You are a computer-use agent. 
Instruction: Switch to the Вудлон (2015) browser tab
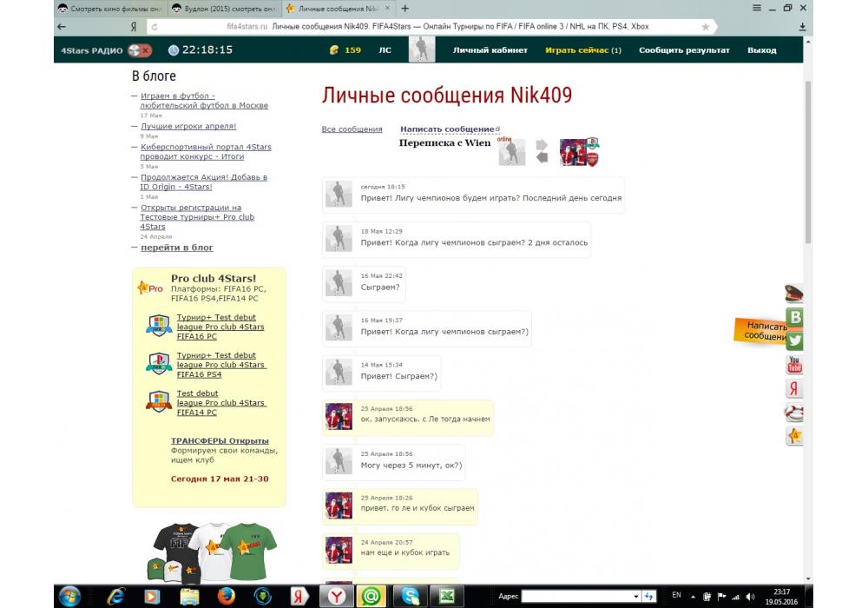point(223,8)
